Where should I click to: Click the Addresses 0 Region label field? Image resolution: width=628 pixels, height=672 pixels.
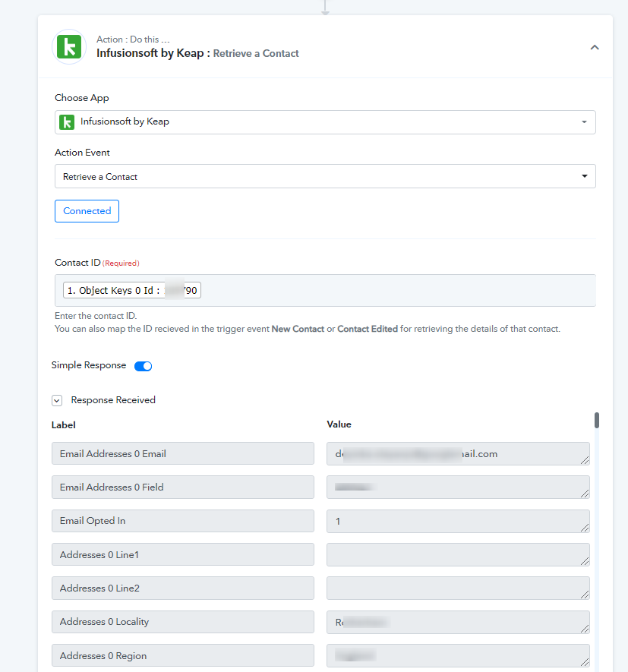click(183, 655)
